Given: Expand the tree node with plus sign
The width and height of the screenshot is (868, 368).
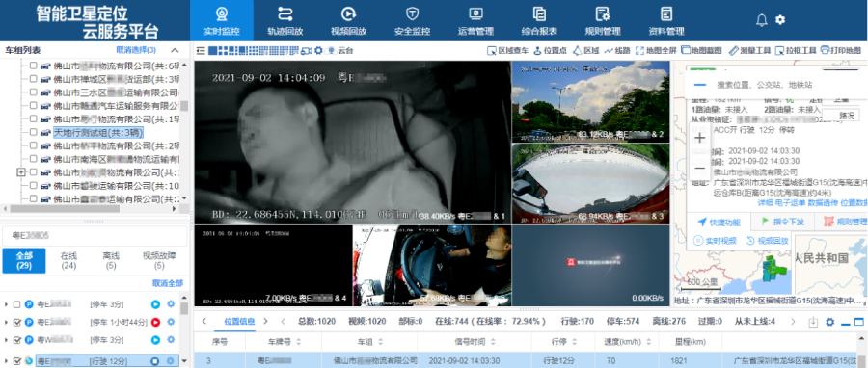Looking at the screenshot, I should pos(21,172).
